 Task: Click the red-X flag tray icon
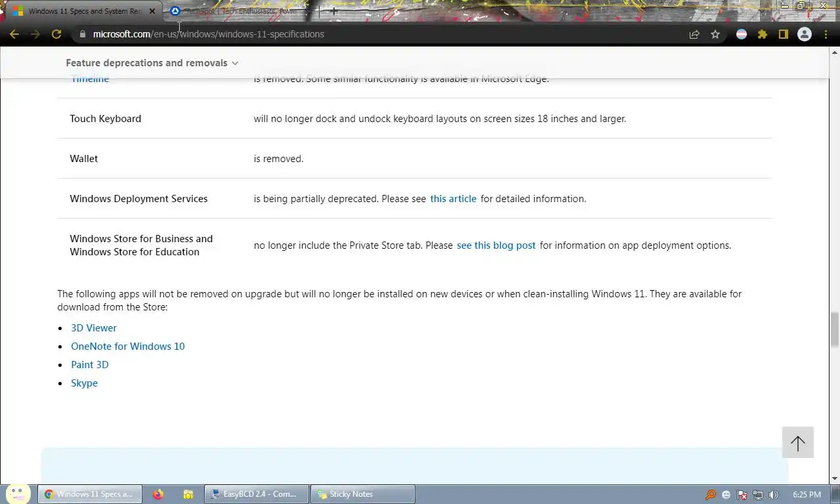point(742,495)
